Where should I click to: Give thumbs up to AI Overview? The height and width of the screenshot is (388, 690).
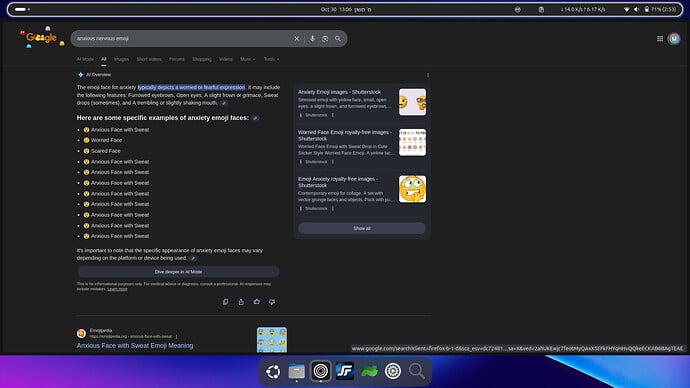click(257, 302)
